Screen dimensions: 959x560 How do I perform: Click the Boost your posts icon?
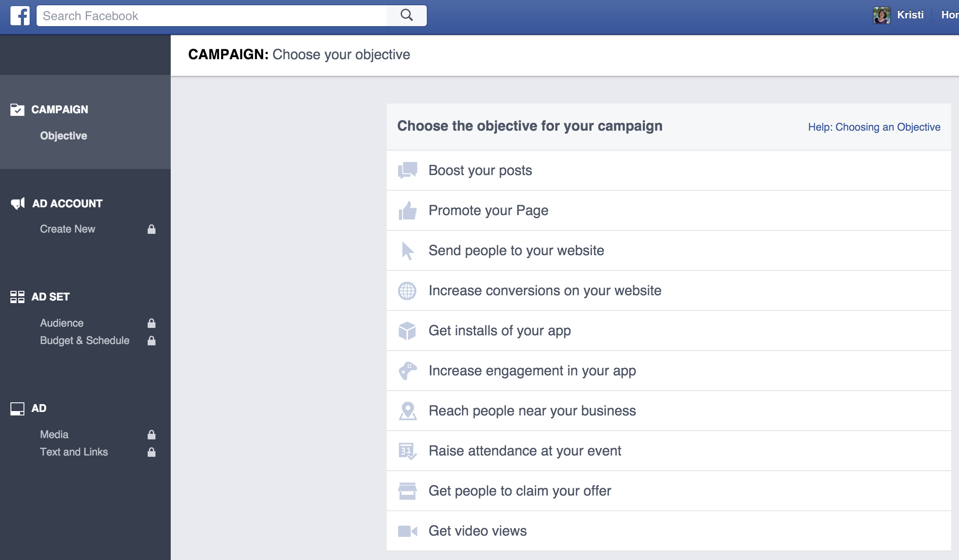click(407, 169)
